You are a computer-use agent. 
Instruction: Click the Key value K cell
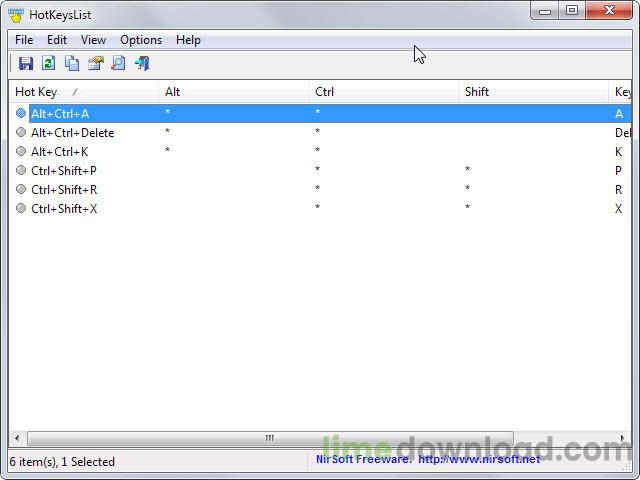(619, 151)
